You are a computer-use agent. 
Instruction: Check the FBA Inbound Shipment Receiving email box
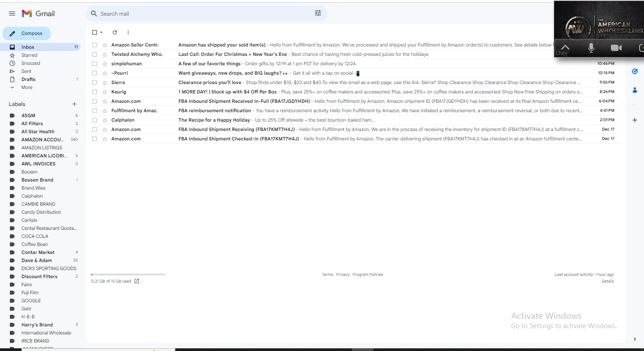coord(94,129)
